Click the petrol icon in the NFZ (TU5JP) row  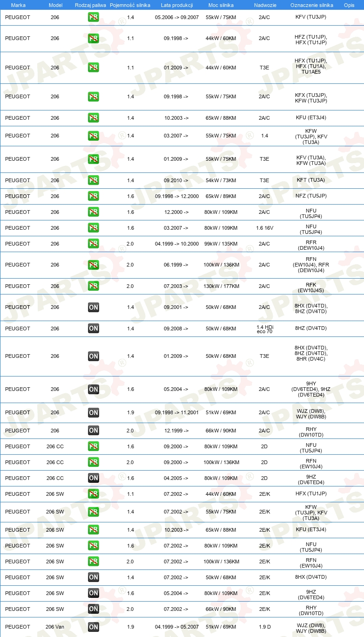pyautogui.click(x=94, y=196)
